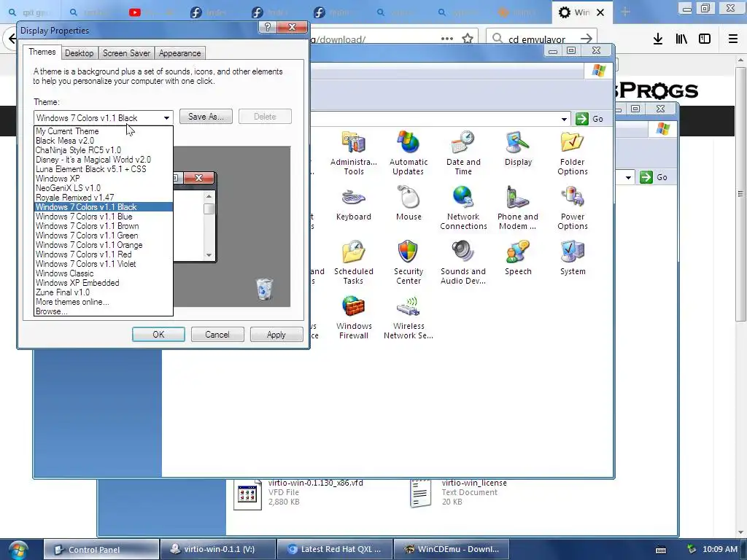The image size is (747, 560).
Task: Select Windows XP Embedded theme
Action: click(104, 284)
